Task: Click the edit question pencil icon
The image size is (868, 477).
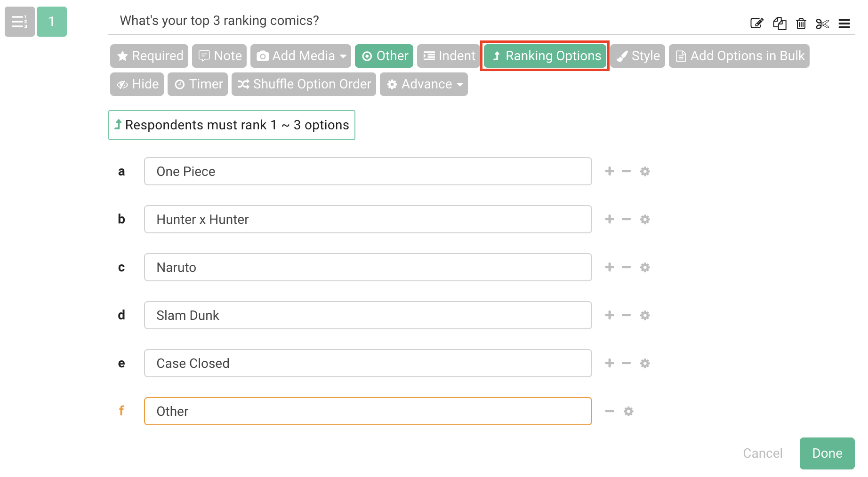Action: coord(757,23)
